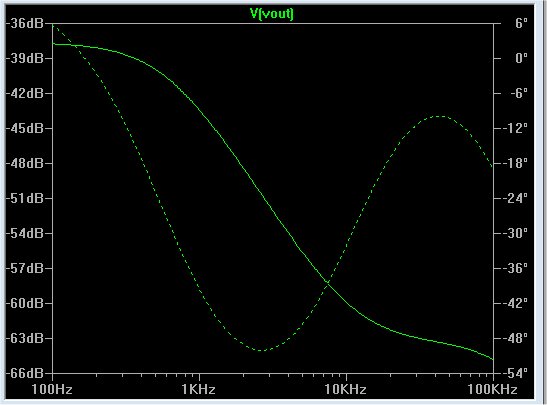Screen dimensions: 547x405
Task: Click the -48° phase axis label
Action: (515, 338)
